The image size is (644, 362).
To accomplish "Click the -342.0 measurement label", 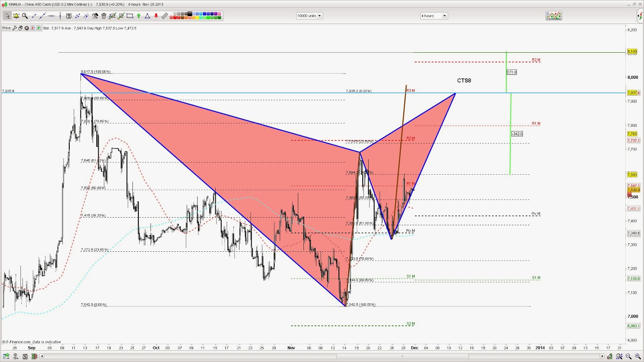I will click(x=517, y=134).
